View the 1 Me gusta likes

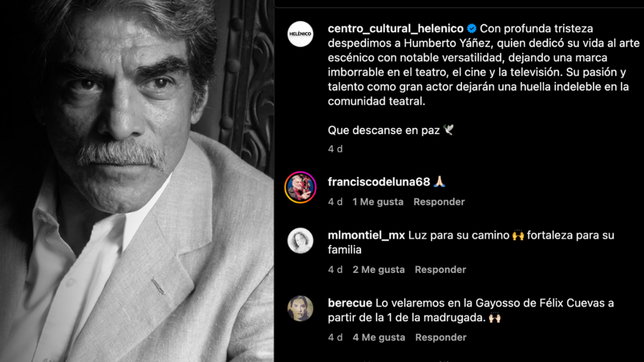[x=378, y=202]
